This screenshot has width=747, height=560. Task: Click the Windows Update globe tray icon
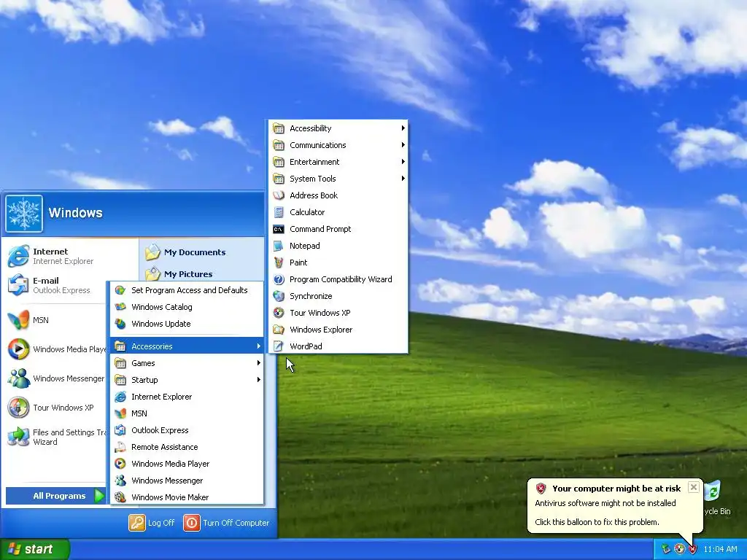pos(679,549)
